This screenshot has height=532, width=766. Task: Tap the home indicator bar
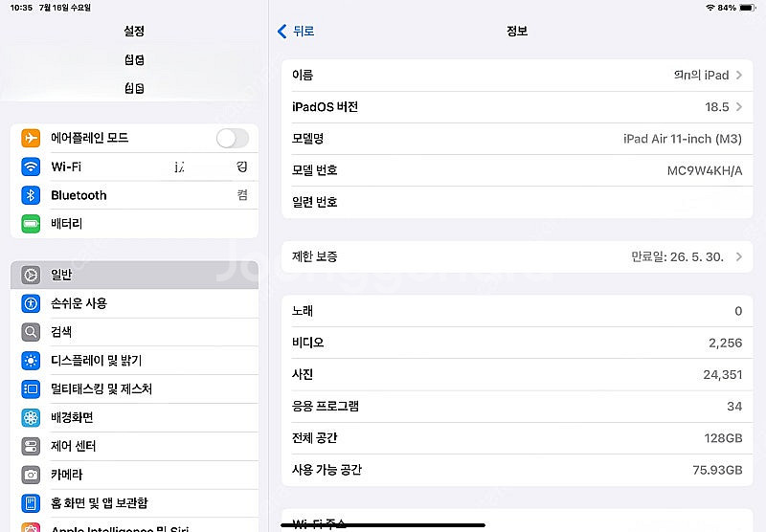coord(383,525)
